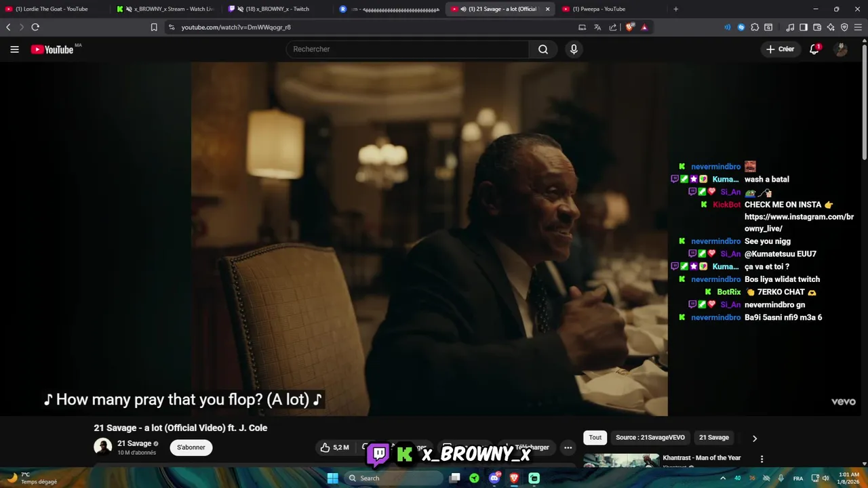Viewport: 868px width, 488px height.
Task: Open 21 Savage channel avatar
Action: 102,447
